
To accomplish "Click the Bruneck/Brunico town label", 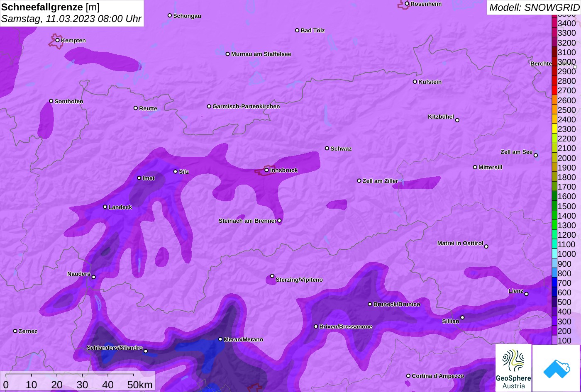I will 397,304.
